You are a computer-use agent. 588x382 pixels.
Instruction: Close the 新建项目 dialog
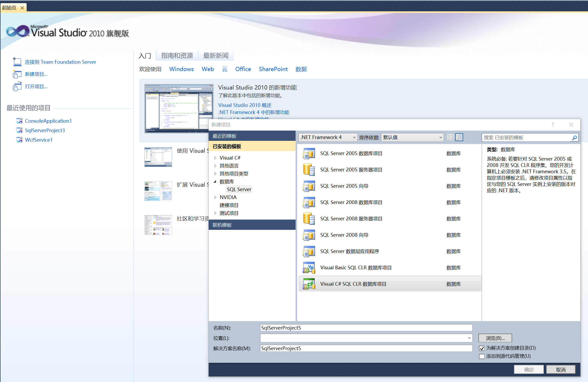(x=571, y=125)
